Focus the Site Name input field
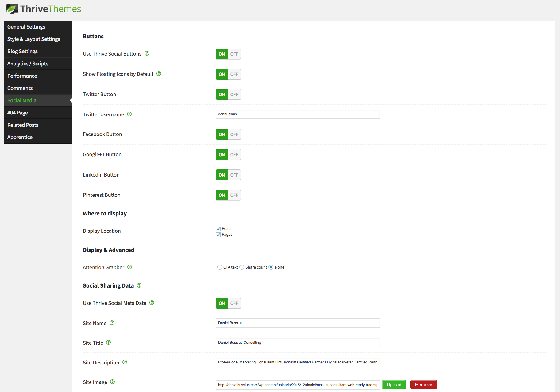The image size is (560, 392). click(298, 323)
